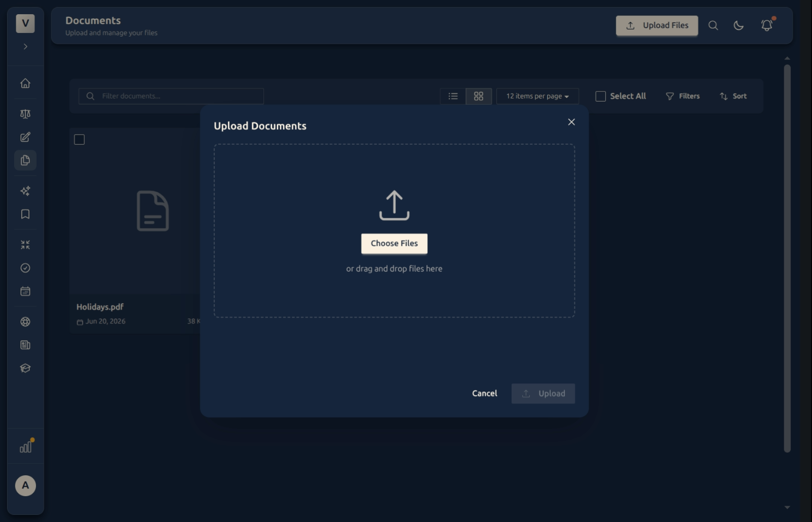
Task: Open the AI sparkles sidebar icon
Action: pos(25,191)
